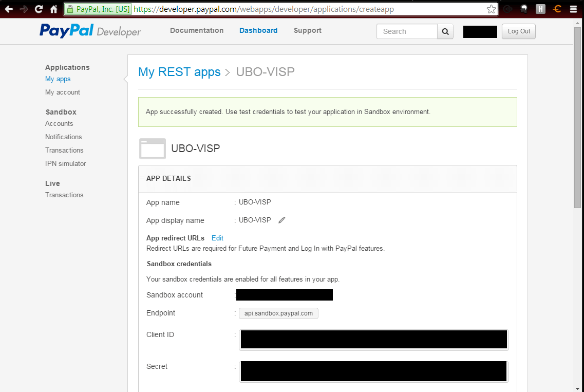Image resolution: width=584 pixels, height=392 pixels.
Task: Open Sandbox Accounts link
Action: tap(59, 123)
